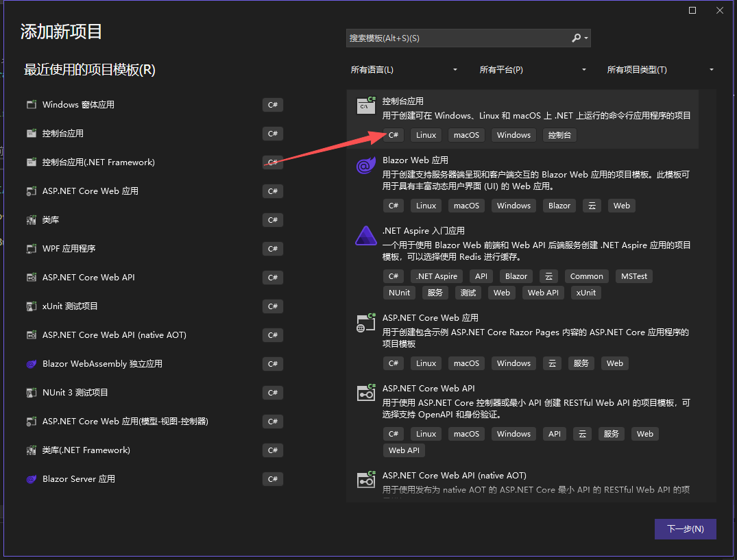Close the 添加新项目 dialog
737x560 pixels.
tap(720, 10)
